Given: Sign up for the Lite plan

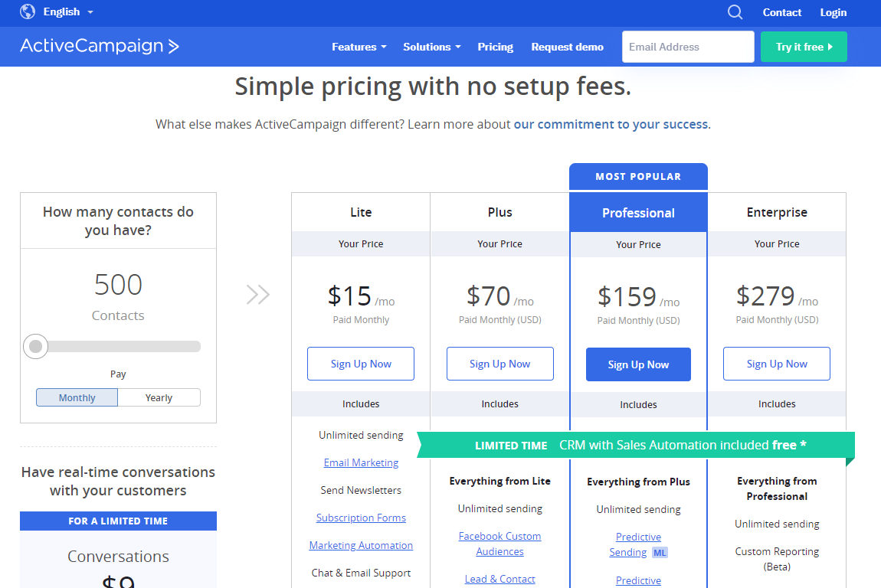Looking at the screenshot, I should (361, 364).
